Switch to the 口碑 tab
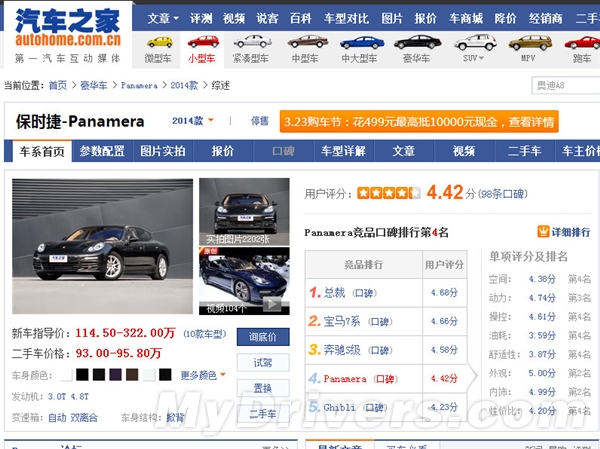 pyautogui.click(x=283, y=151)
